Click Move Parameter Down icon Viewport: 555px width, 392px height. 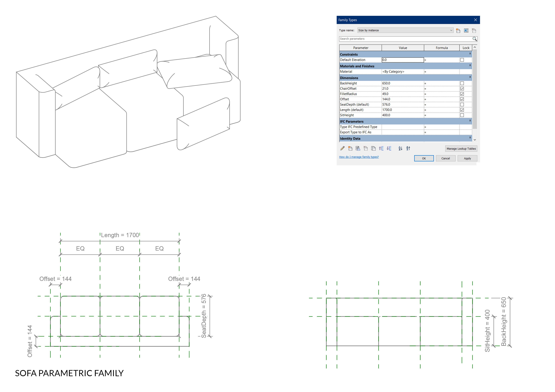389,148
